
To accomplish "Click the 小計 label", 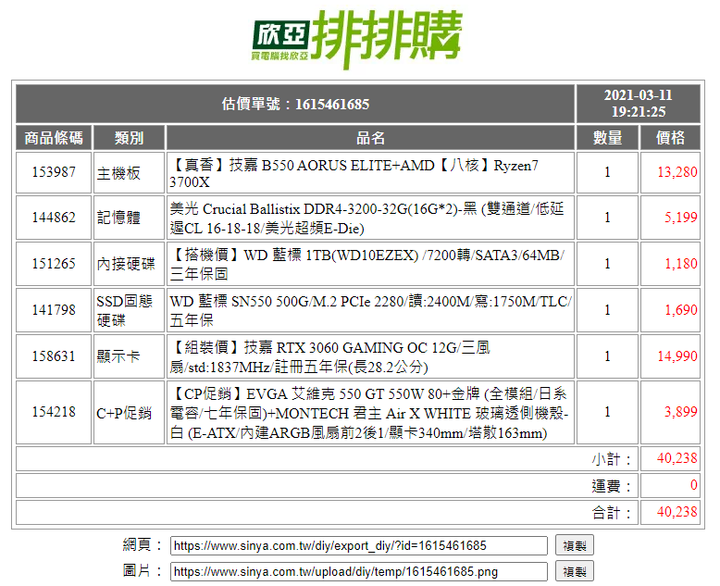I will pyautogui.click(x=612, y=459).
